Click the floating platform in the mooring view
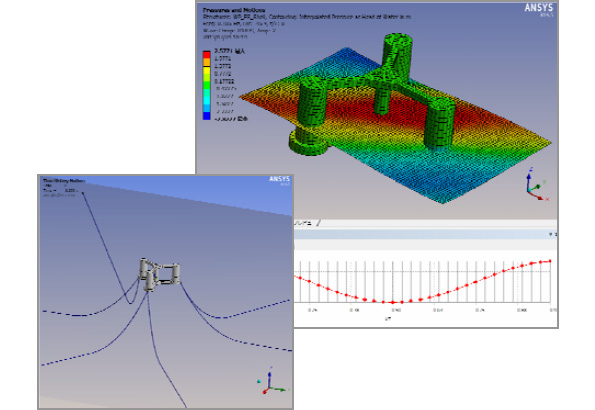Image resolution: width=595 pixels, height=410 pixels. [159, 274]
